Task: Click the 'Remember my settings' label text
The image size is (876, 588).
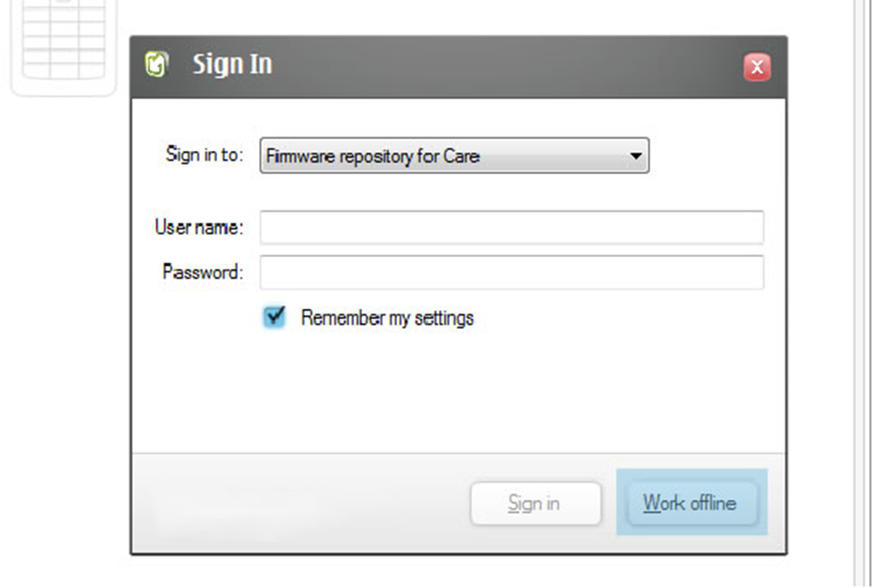Action: (387, 318)
